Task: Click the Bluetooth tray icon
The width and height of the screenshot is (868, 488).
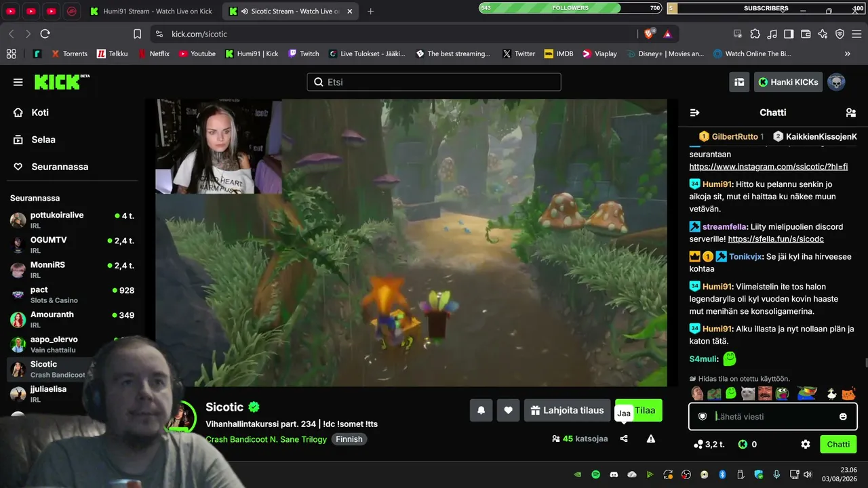Action: tap(722, 474)
